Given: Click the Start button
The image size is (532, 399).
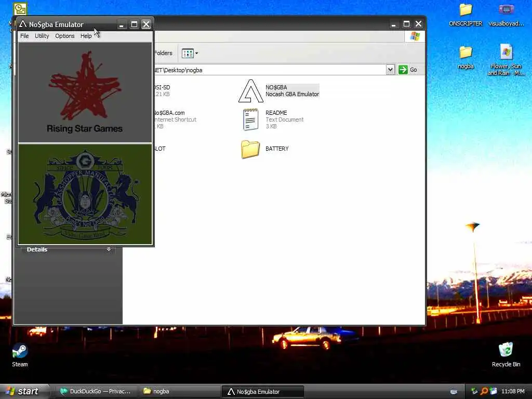Looking at the screenshot, I should tap(24, 391).
